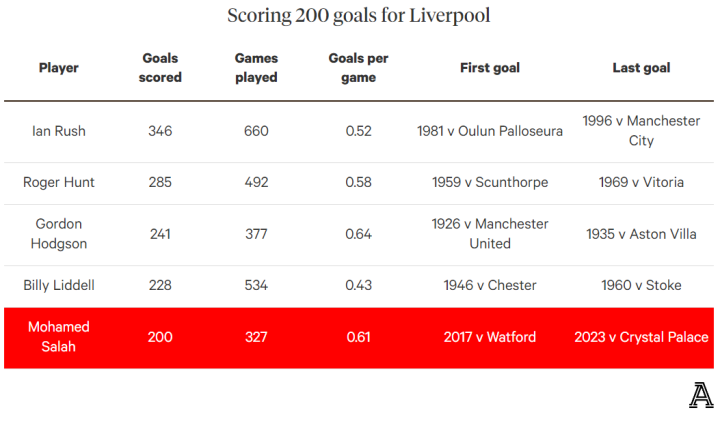Click the Scoring 200 goals for Liverpool title

[359, 16]
